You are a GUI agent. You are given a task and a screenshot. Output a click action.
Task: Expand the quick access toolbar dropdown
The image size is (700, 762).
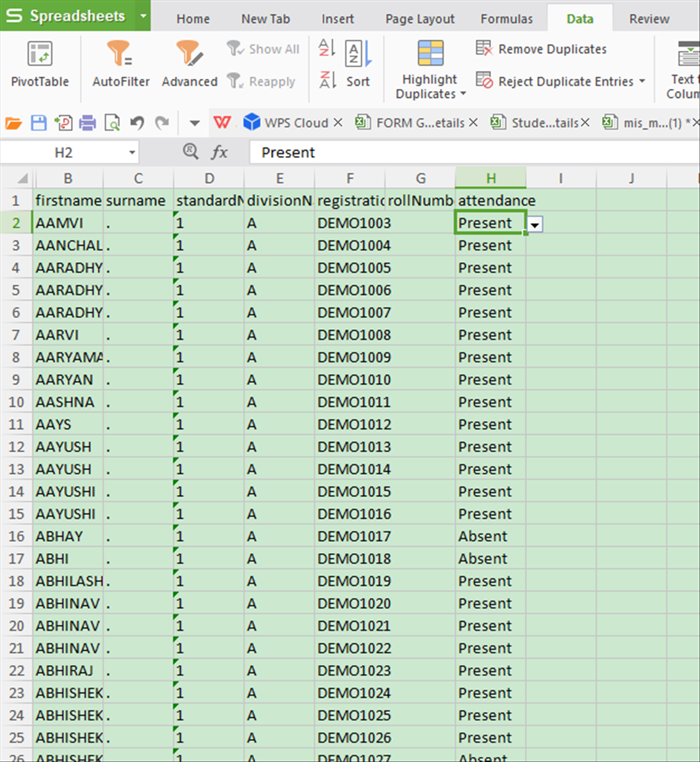pyautogui.click(x=195, y=123)
